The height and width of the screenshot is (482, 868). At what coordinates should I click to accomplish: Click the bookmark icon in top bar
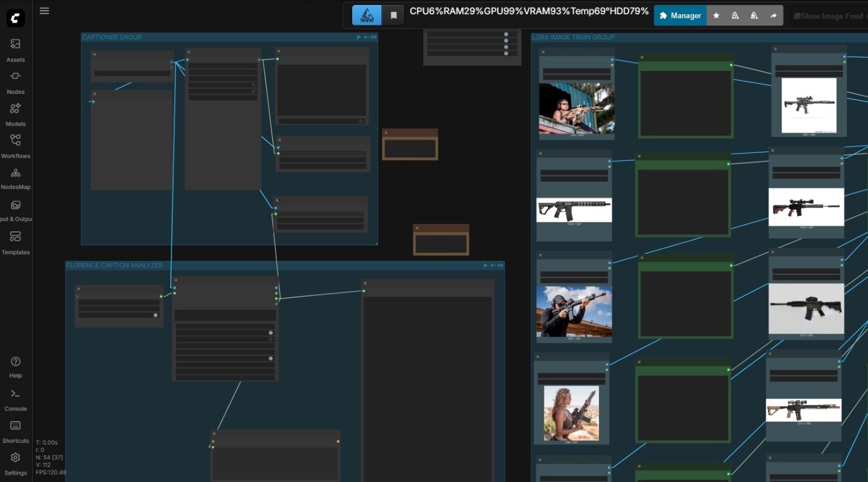393,16
